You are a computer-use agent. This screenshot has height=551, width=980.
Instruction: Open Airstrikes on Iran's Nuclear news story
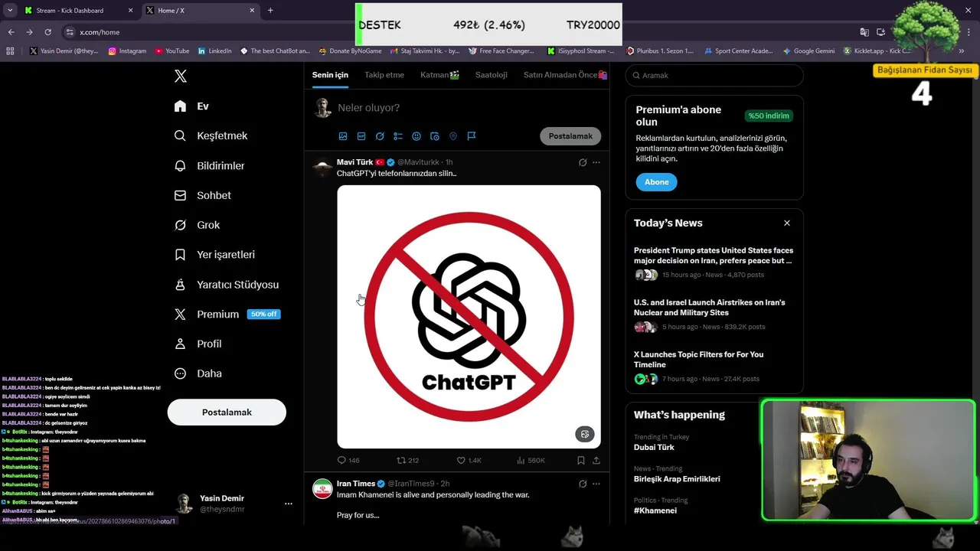tap(714, 314)
